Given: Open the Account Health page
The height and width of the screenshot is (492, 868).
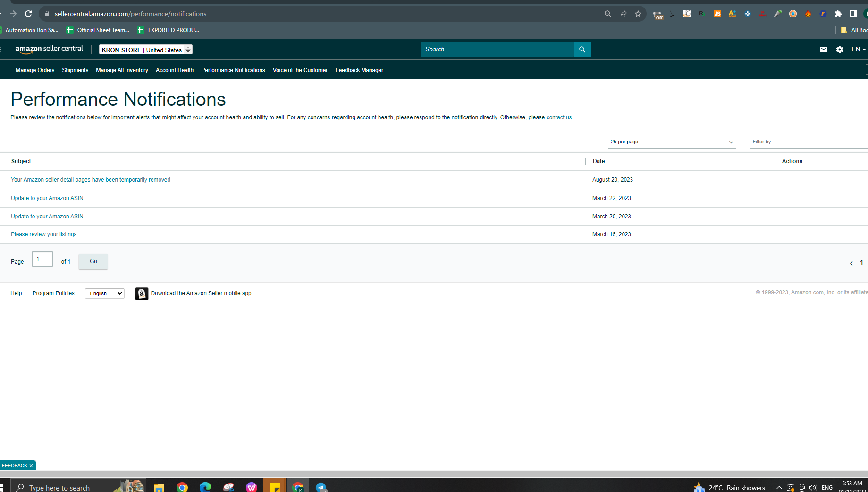Looking at the screenshot, I should [175, 70].
